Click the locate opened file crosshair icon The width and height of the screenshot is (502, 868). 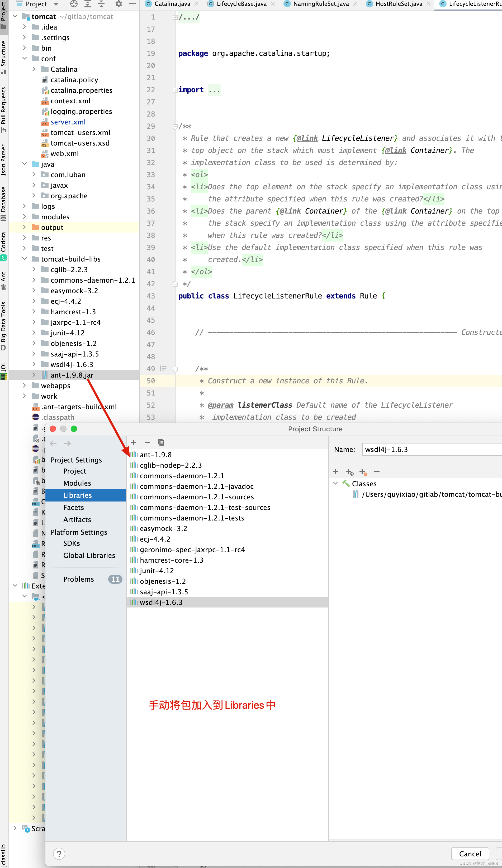(x=74, y=4)
